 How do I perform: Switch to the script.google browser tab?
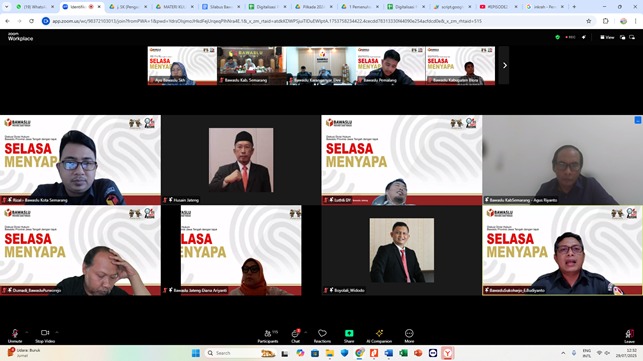point(453,7)
